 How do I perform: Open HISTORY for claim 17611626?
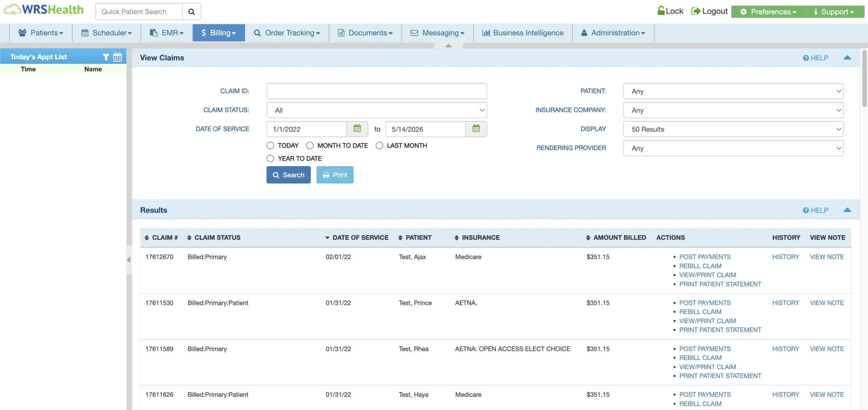pyautogui.click(x=786, y=395)
